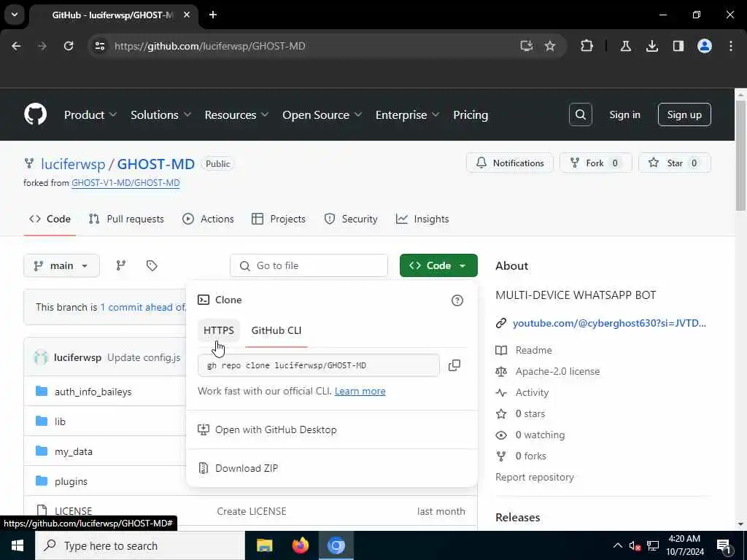Click the Windows Start button
Viewport: 747px width, 560px height.
coord(18,545)
